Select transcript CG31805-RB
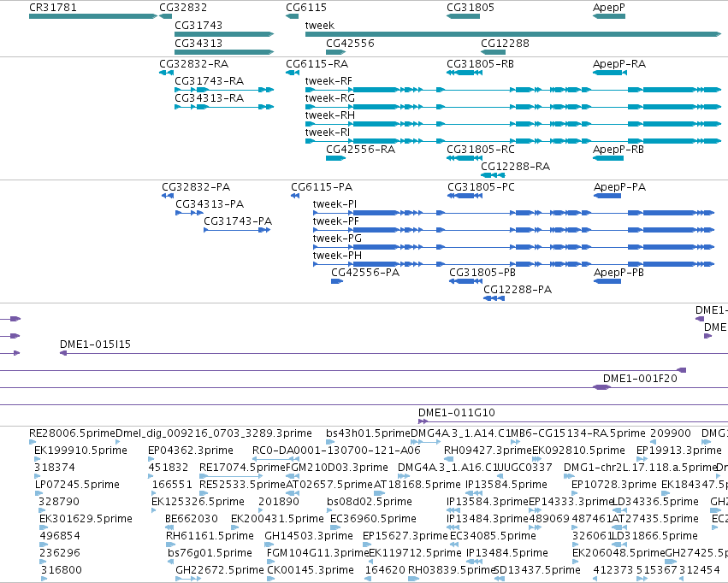 click(465, 73)
